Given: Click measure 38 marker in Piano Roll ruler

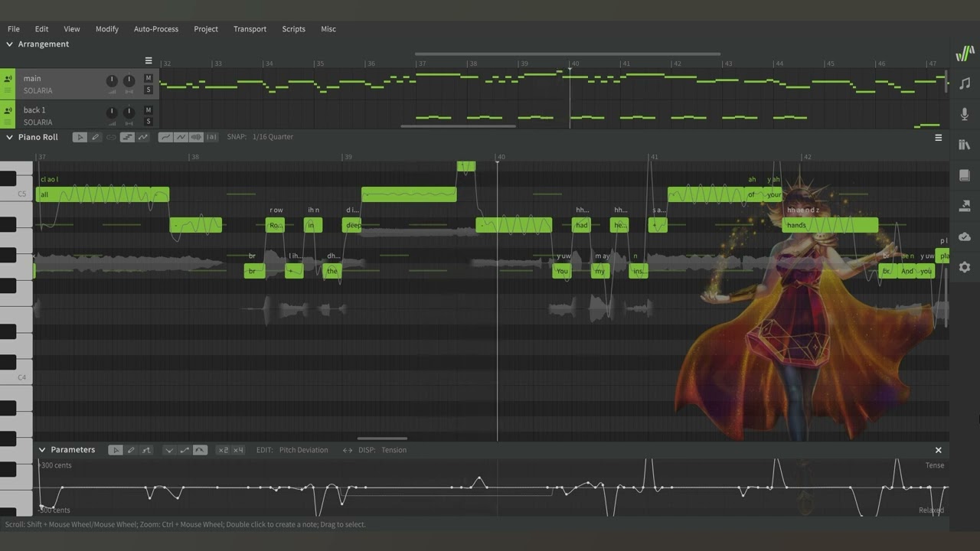Looking at the screenshot, I should click(194, 157).
